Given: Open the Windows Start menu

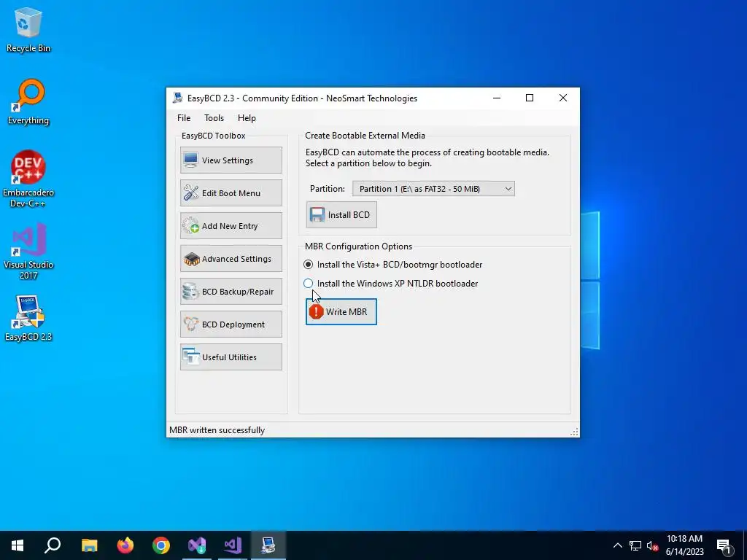Looking at the screenshot, I should click(x=18, y=545).
